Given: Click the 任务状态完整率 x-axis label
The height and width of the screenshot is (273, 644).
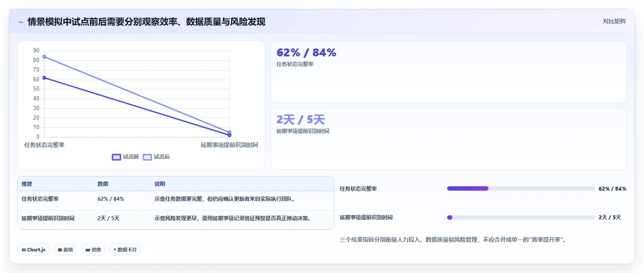Looking at the screenshot, I should point(44,145).
